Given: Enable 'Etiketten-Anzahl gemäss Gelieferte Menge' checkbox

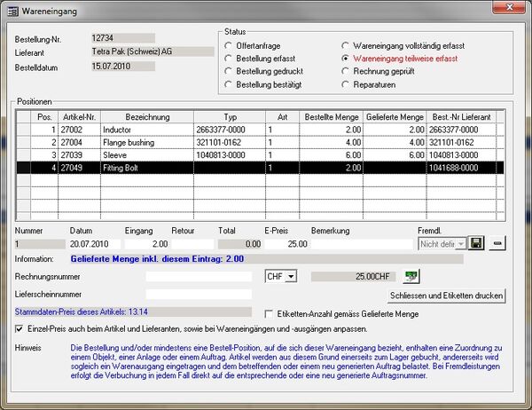Looking at the screenshot, I should click(270, 313).
